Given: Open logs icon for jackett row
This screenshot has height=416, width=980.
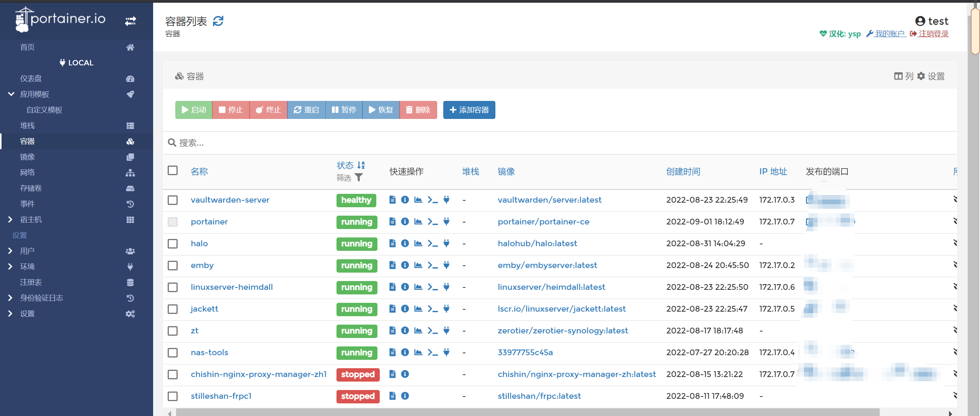Looking at the screenshot, I should tap(392, 309).
